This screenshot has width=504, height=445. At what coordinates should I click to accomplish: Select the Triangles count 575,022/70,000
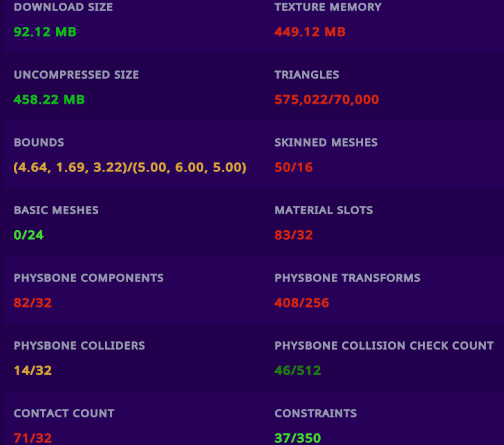click(x=326, y=100)
